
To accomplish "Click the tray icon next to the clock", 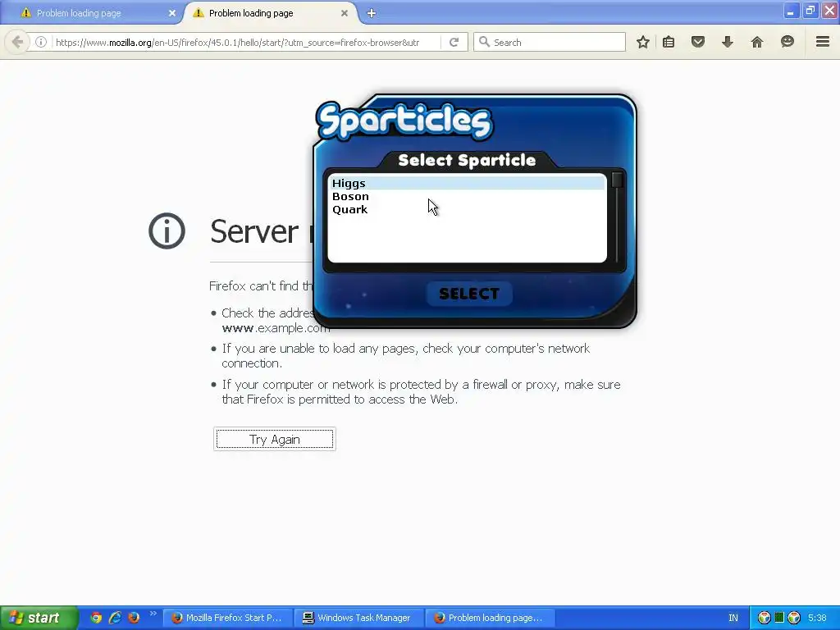I will click(x=794, y=618).
